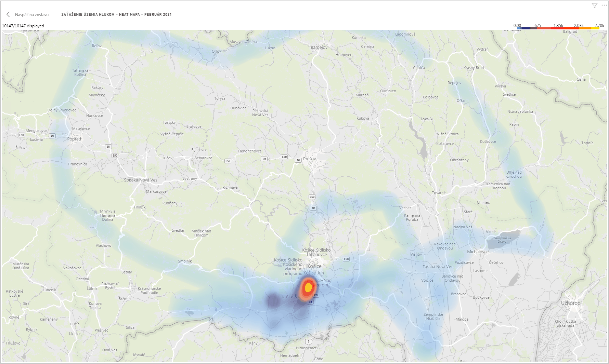Image resolution: width=609 pixels, height=364 pixels.
Task: Click the E58 road shield near Košice
Action: tap(346, 259)
